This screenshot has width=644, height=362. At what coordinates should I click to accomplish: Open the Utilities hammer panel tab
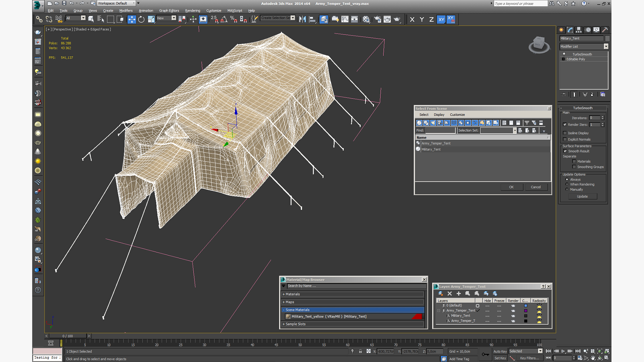[x=605, y=30]
